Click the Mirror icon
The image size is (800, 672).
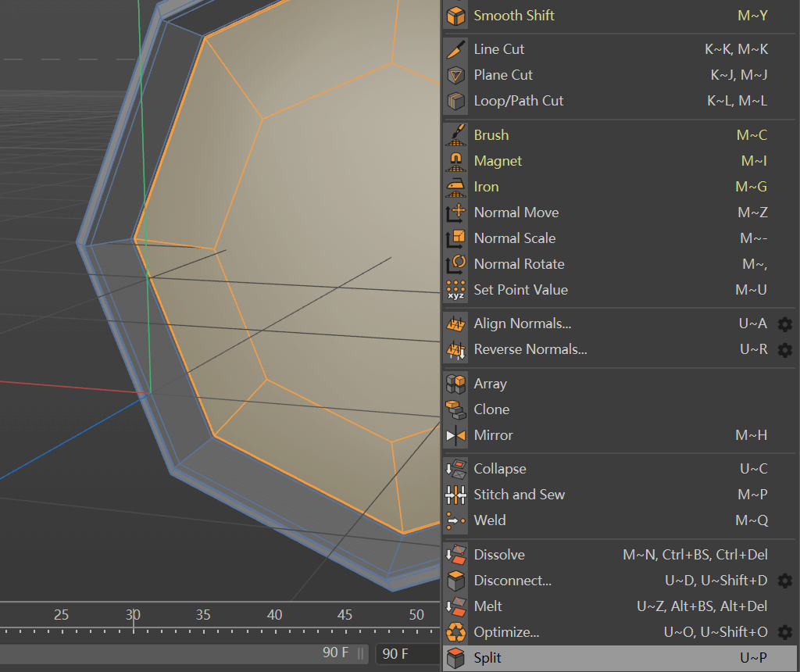[x=455, y=435]
